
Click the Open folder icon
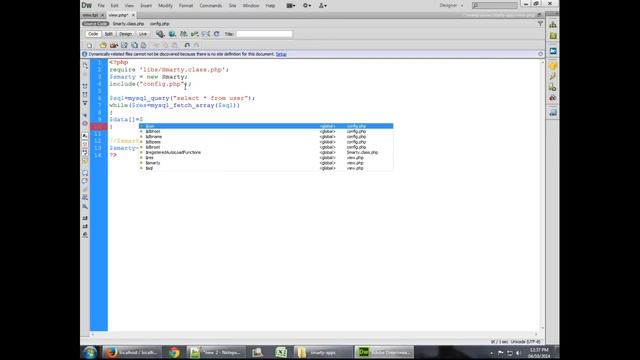pyautogui.click(x=103, y=45)
